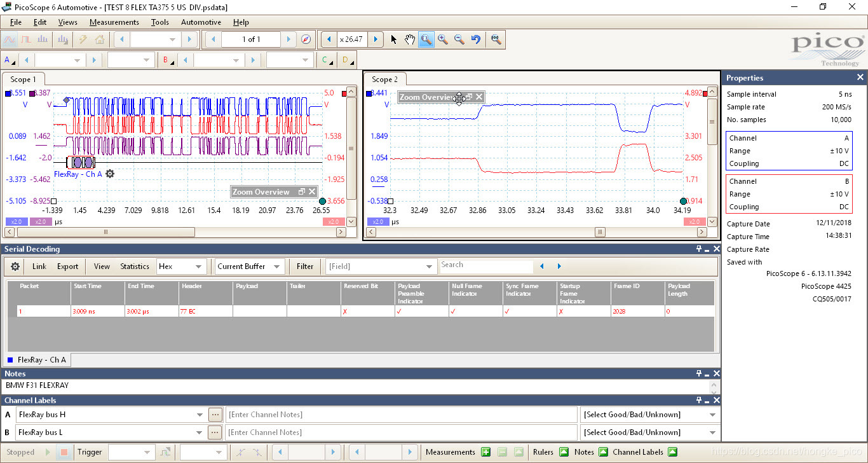Open the File menu
Image resolution: width=868 pixels, height=463 pixels.
click(16, 22)
